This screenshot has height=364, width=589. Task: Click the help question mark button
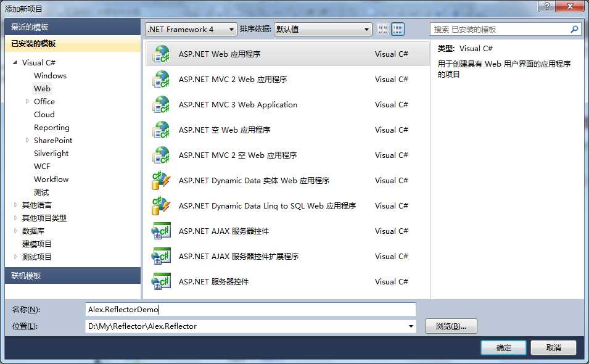pos(547,6)
